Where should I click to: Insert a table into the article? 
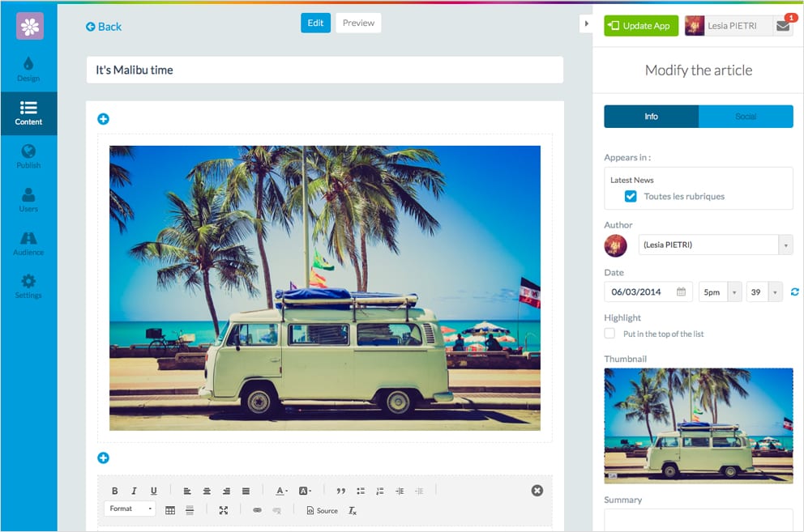tap(170, 510)
